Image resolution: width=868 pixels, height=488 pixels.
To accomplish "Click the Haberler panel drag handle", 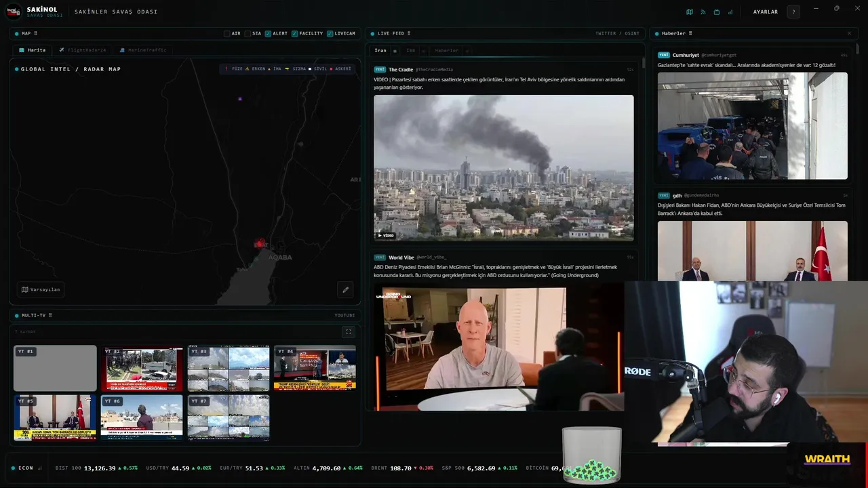I will point(690,33).
